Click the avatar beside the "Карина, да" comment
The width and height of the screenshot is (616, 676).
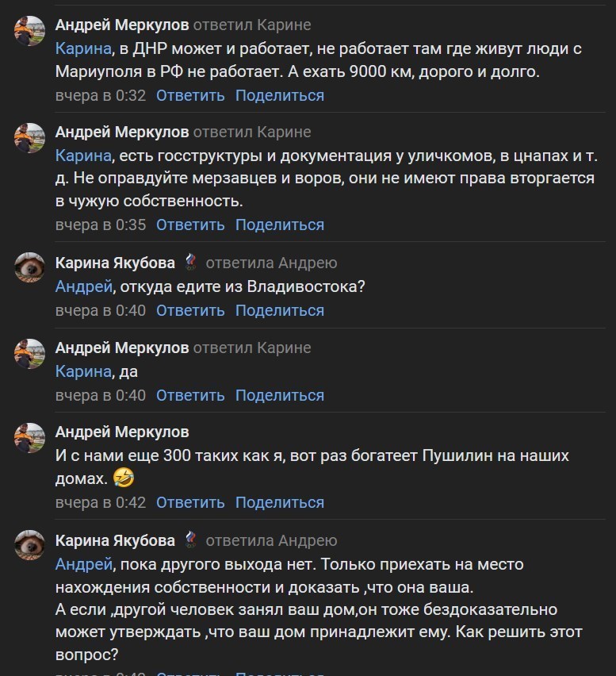[x=30, y=354]
